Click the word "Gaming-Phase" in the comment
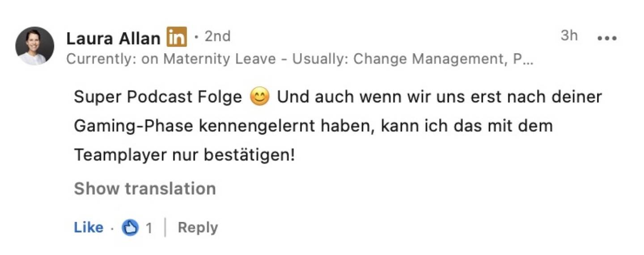The width and height of the screenshot is (644, 255). pos(133,126)
